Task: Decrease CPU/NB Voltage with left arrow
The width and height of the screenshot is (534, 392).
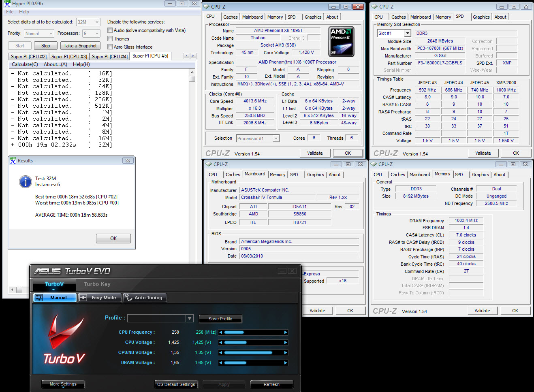Action: [221, 353]
